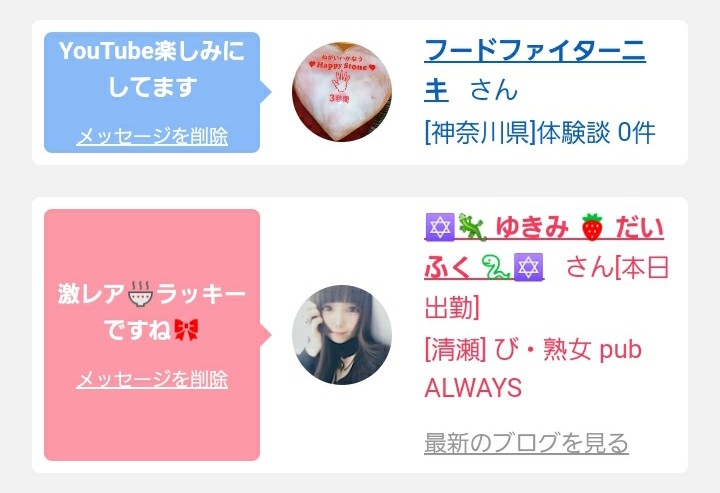
Task: Click the first purple hexagram star icon
Action: [440, 227]
